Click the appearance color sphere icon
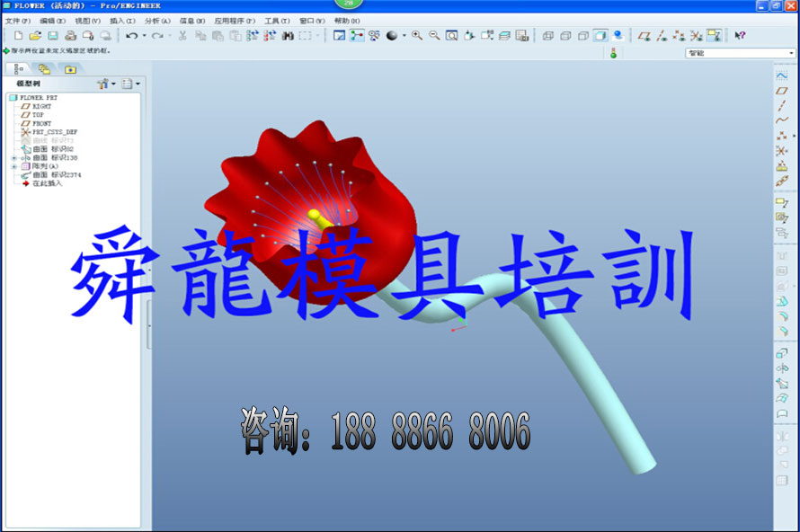This screenshot has width=800, height=532. pos(392,36)
